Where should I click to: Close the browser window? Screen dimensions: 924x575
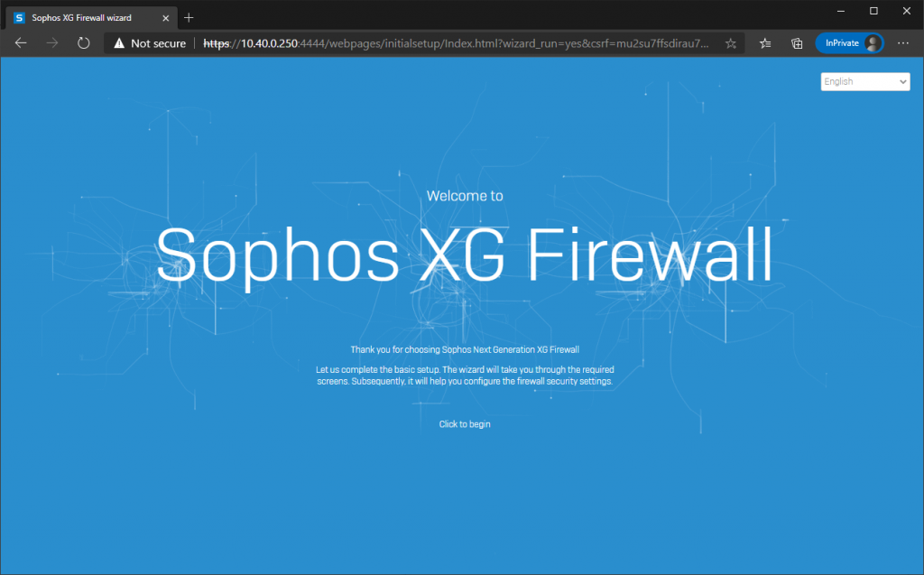click(906, 11)
